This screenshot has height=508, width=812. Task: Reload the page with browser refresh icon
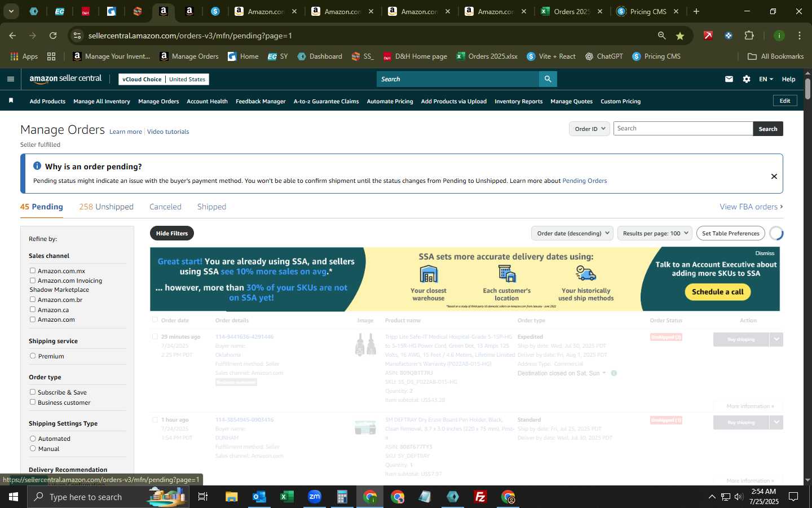point(53,36)
